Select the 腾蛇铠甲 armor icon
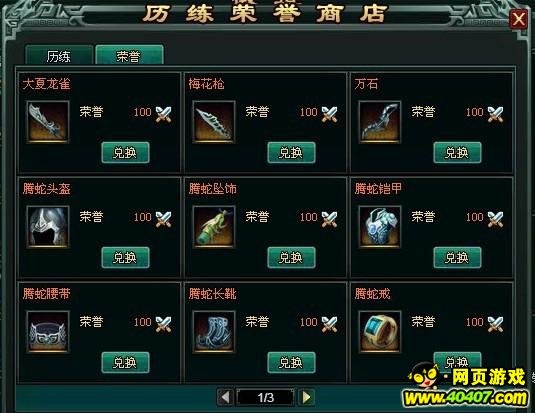Viewport: 535px width, 413px height. (x=380, y=227)
